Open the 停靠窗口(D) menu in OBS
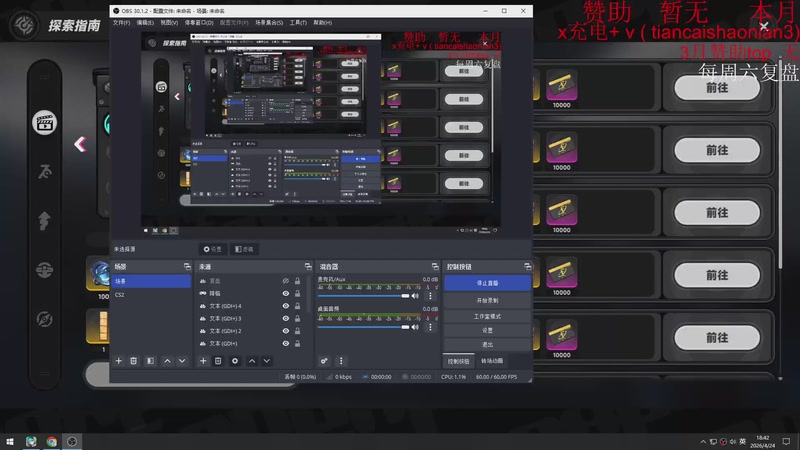The height and width of the screenshot is (450, 800). (x=199, y=22)
